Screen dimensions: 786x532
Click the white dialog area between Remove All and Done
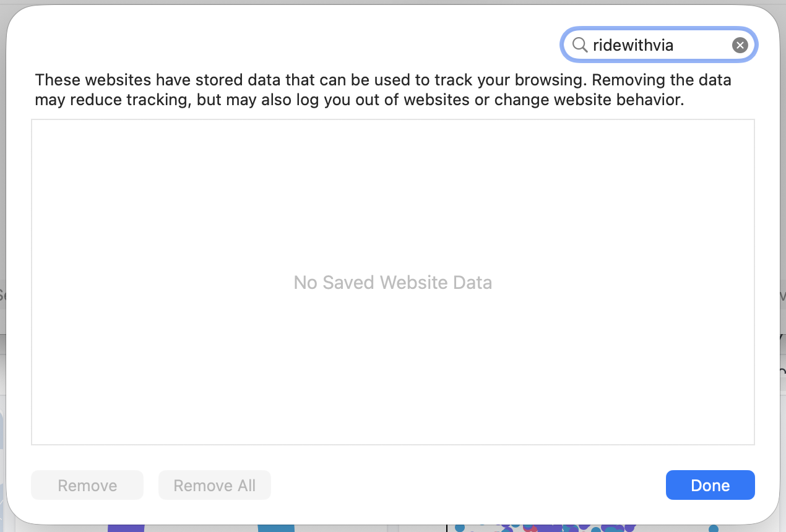click(468, 485)
